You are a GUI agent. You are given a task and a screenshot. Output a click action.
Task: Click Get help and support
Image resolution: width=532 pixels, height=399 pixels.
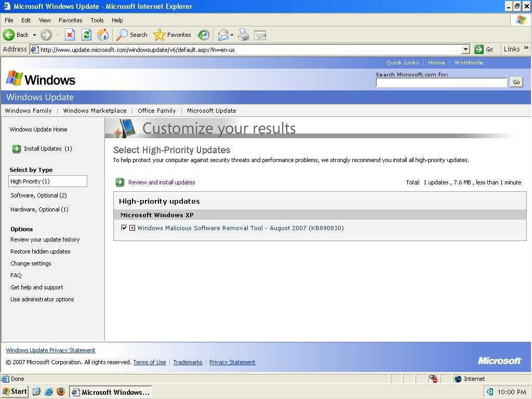click(x=37, y=287)
